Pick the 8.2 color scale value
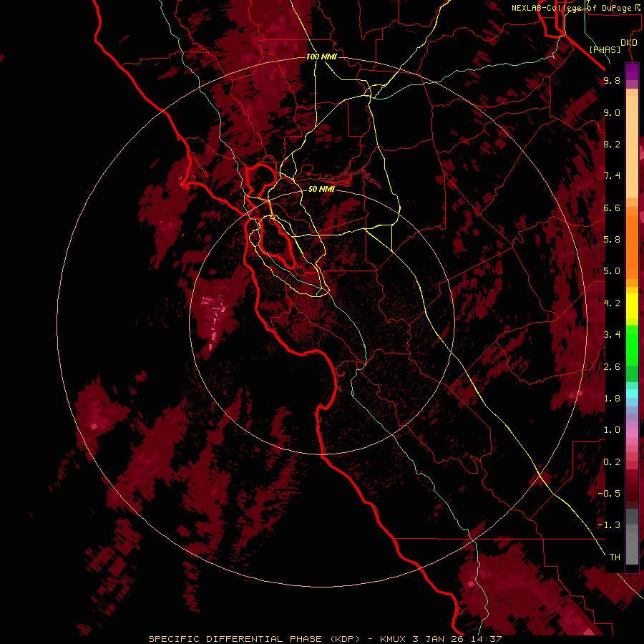 click(x=612, y=144)
